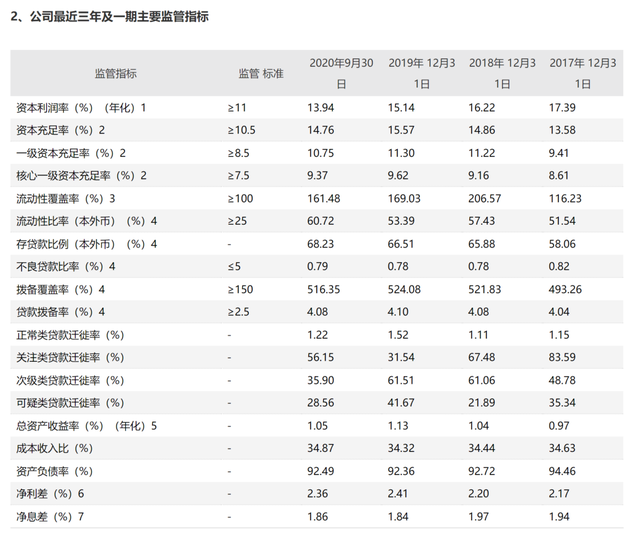Select the 监管指标 column header
Screen dimensions: 640x540
click(x=116, y=74)
